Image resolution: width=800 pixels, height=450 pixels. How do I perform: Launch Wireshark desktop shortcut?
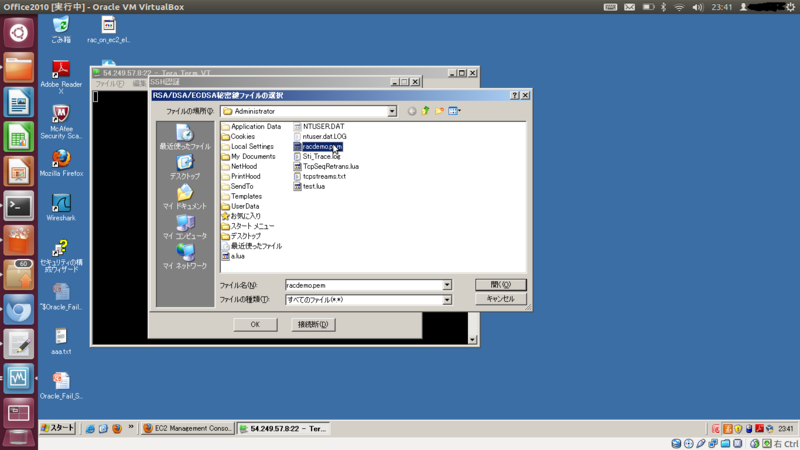[x=61, y=208]
